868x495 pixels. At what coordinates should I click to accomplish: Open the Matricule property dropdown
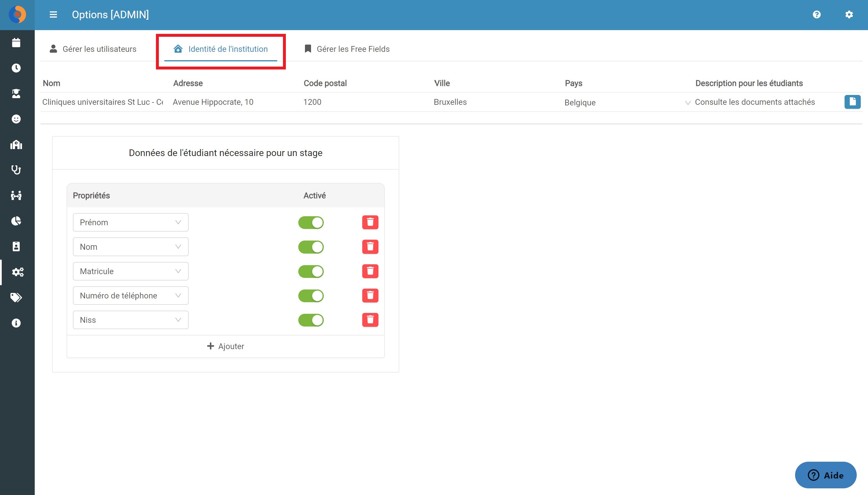(x=130, y=271)
